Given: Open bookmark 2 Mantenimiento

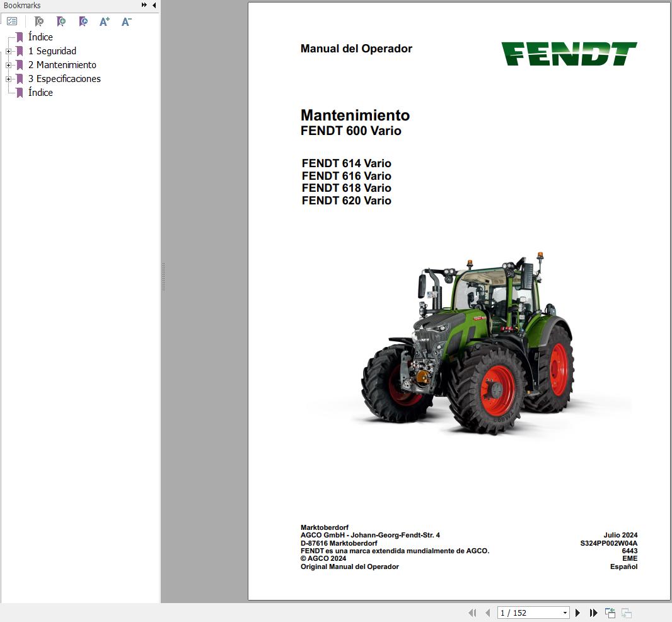Looking at the screenshot, I should [x=62, y=65].
